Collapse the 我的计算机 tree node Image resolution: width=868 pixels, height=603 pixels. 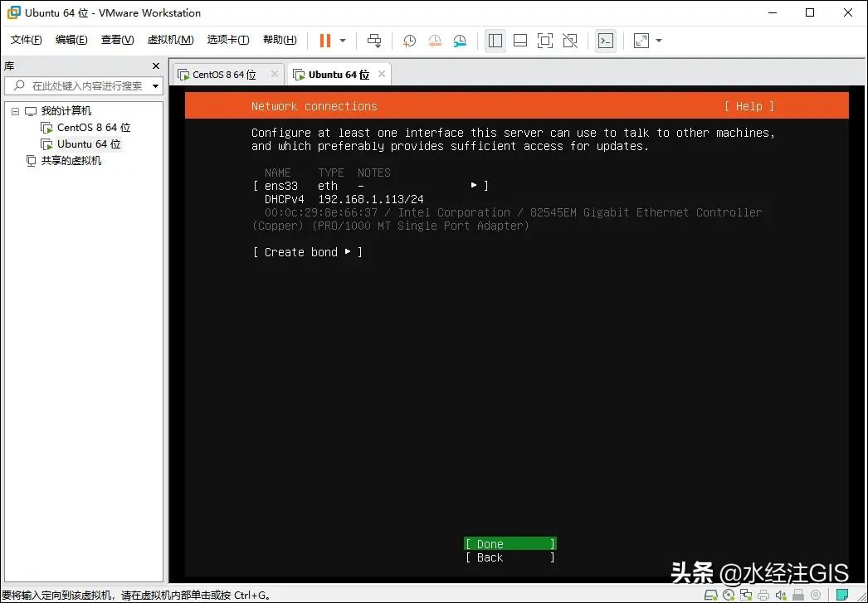14,110
